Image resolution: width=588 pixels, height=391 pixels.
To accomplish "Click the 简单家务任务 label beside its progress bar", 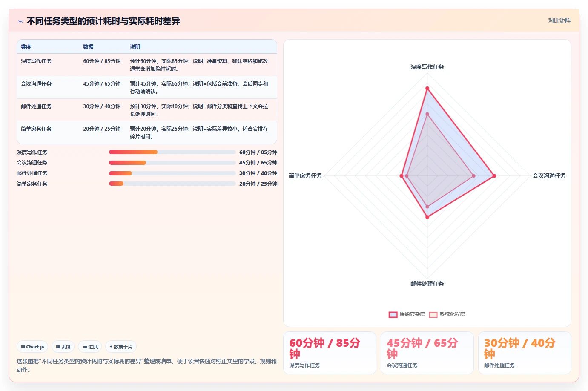I will click(x=32, y=184).
